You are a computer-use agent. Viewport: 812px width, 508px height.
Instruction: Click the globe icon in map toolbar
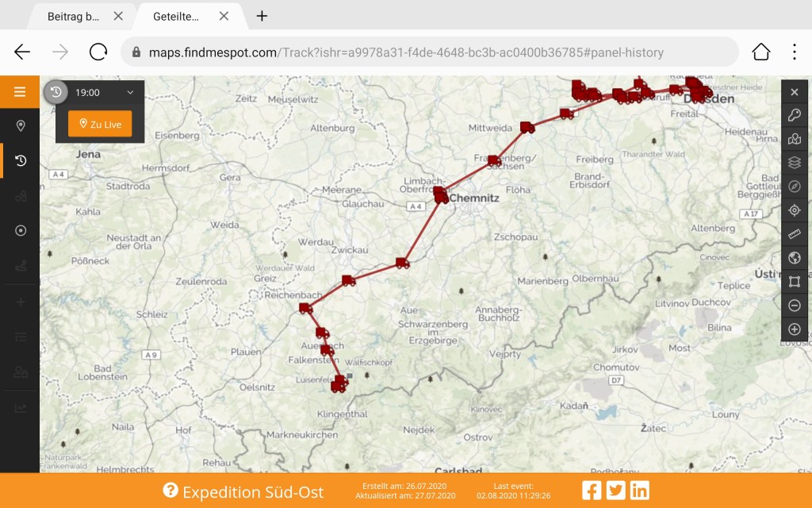click(x=795, y=258)
